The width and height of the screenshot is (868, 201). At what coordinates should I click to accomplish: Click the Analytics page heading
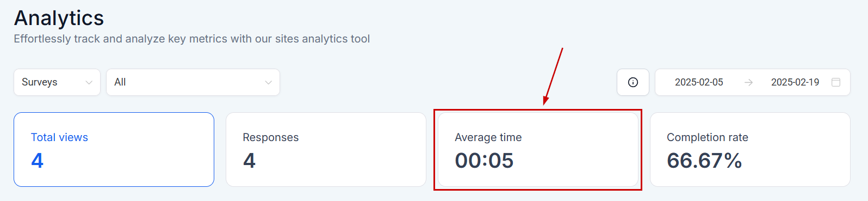coord(59,18)
